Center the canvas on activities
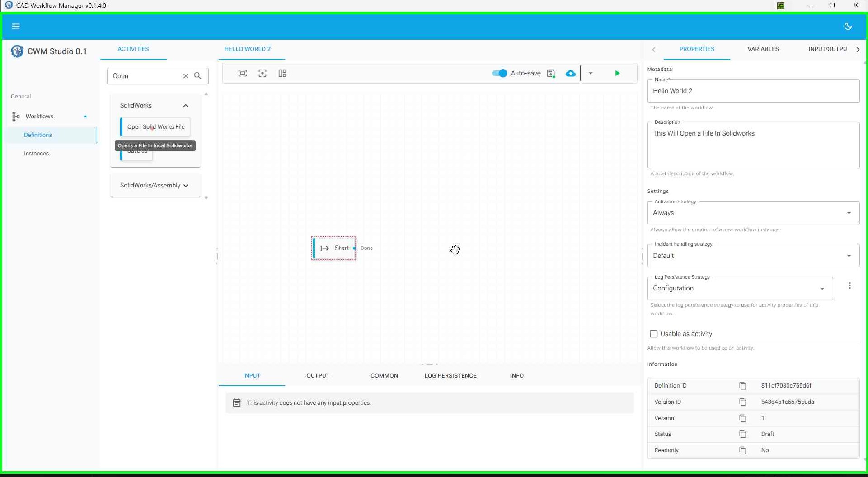Viewport: 868px width, 477px height. click(x=263, y=73)
